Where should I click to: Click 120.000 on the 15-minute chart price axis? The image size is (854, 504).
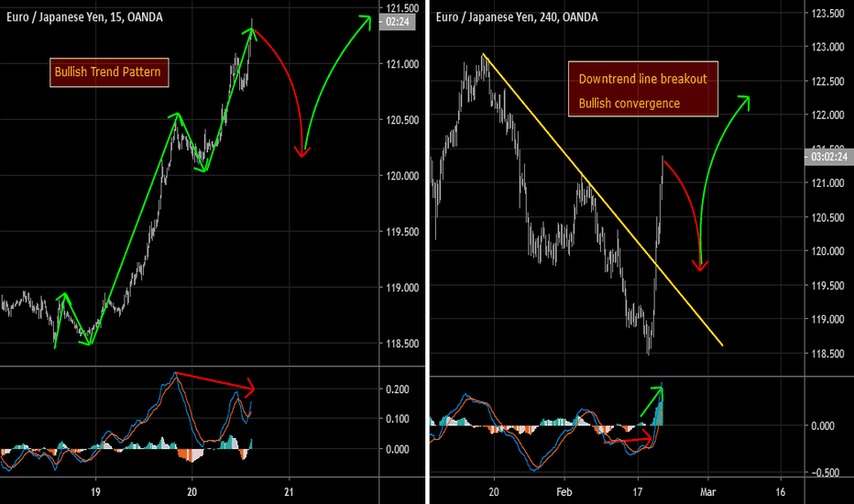402,176
